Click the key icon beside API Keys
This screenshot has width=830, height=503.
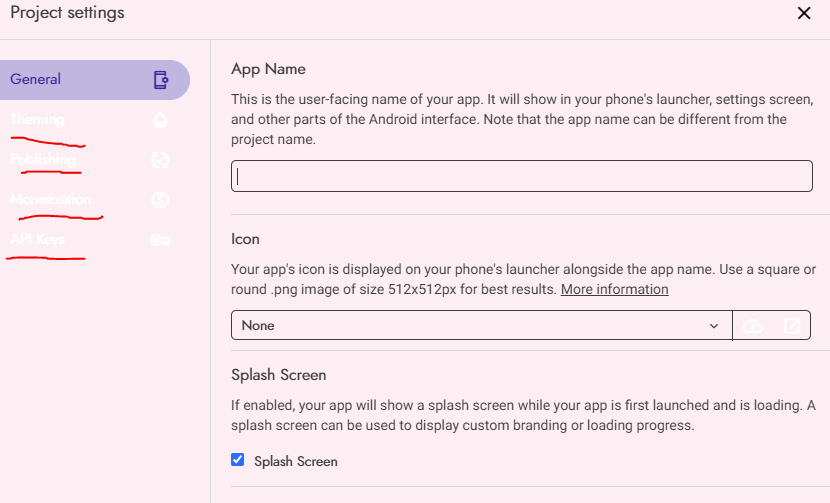click(x=160, y=240)
